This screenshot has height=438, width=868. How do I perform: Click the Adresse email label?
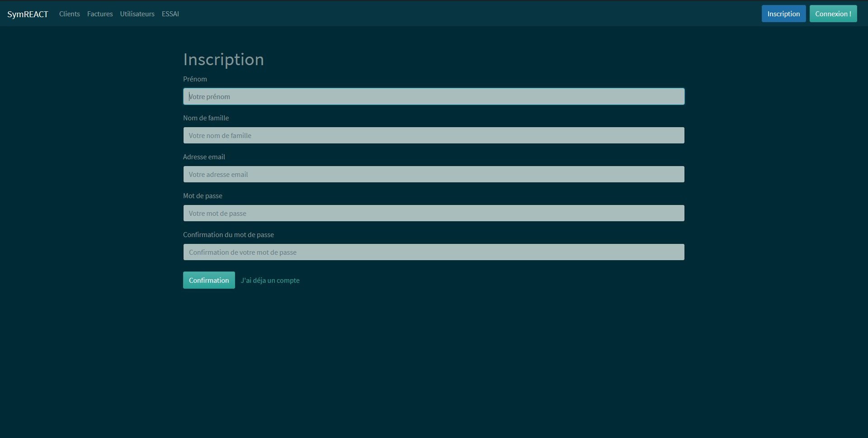204,157
